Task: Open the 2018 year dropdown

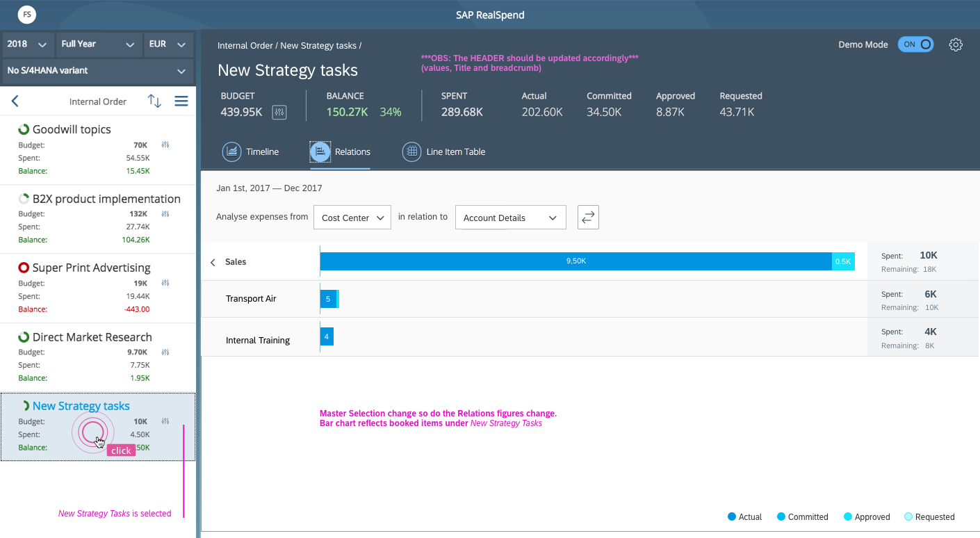Action: pos(27,44)
